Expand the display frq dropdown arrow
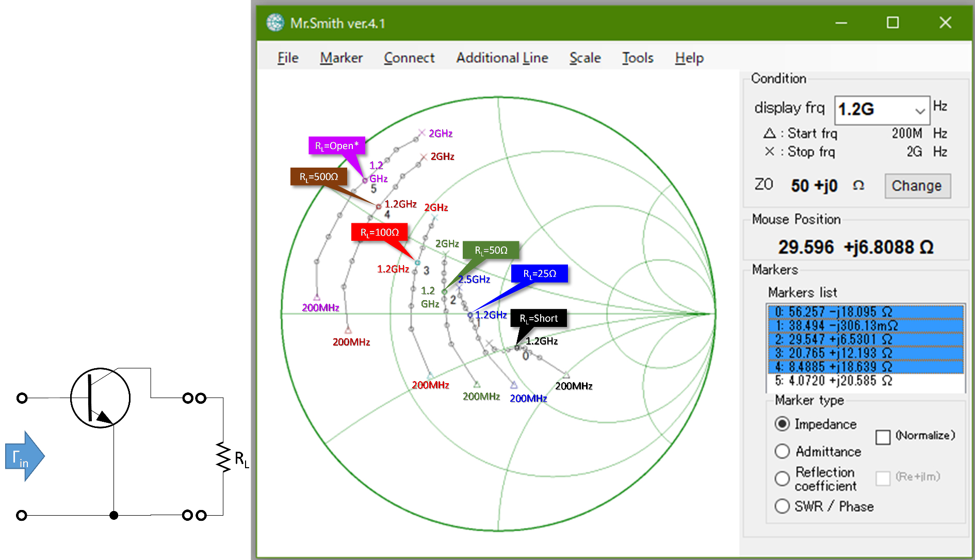The height and width of the screenshot is (560, 975). (x=919, y=110)
